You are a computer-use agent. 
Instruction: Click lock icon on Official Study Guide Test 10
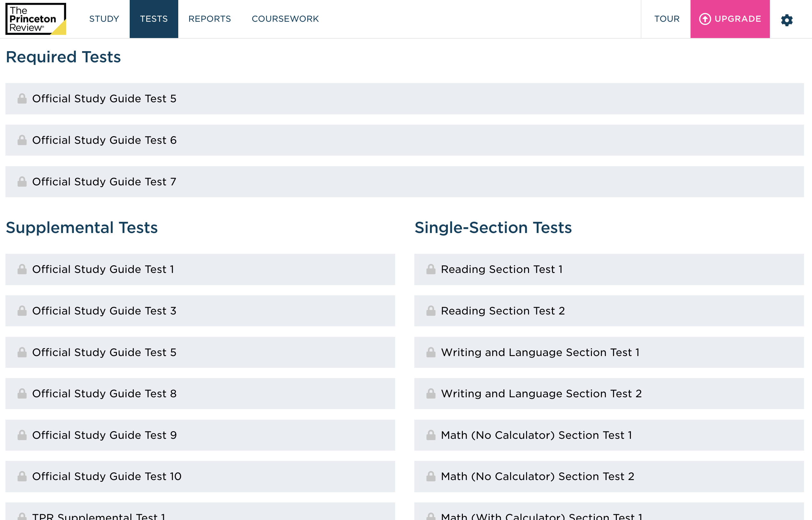coord(22,477)
